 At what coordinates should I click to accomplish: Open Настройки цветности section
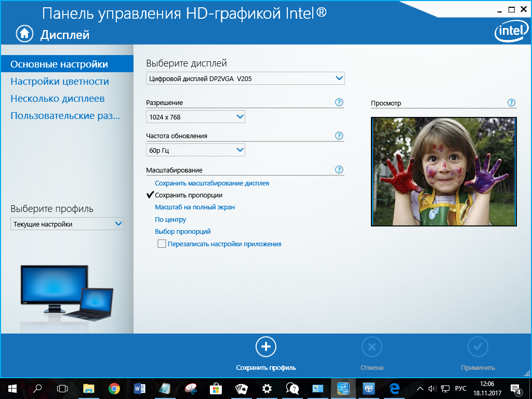60,82
